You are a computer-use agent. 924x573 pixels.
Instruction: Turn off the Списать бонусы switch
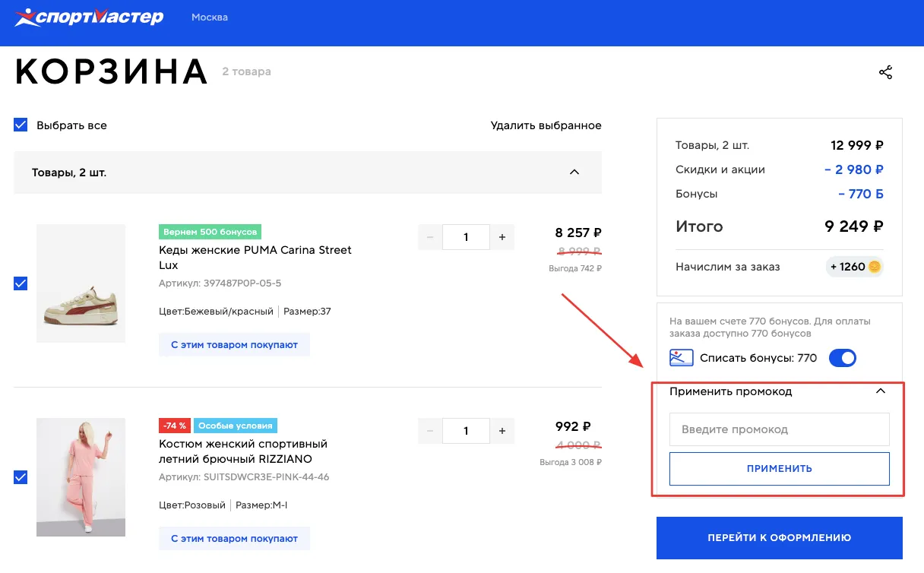tap(843, 358)
